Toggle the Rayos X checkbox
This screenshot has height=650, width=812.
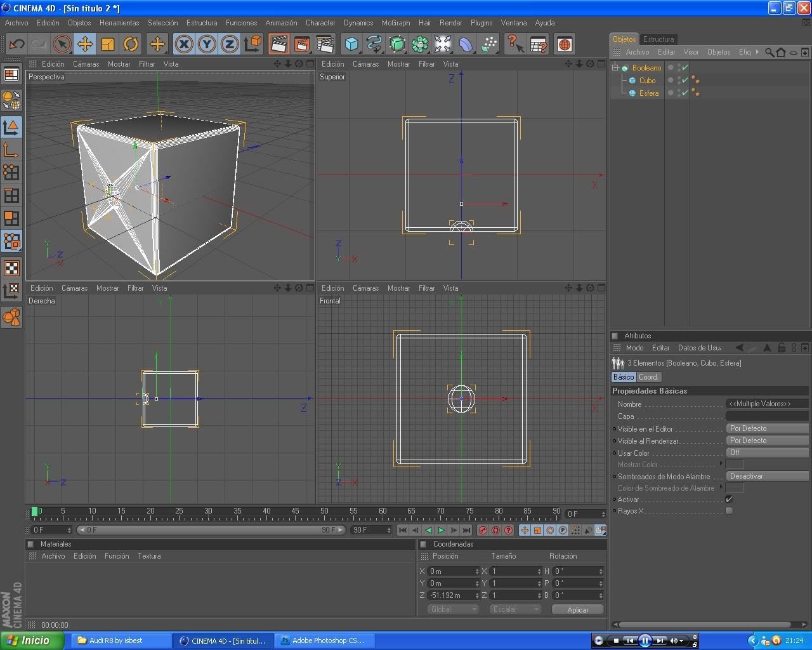(x=730, y=511)
